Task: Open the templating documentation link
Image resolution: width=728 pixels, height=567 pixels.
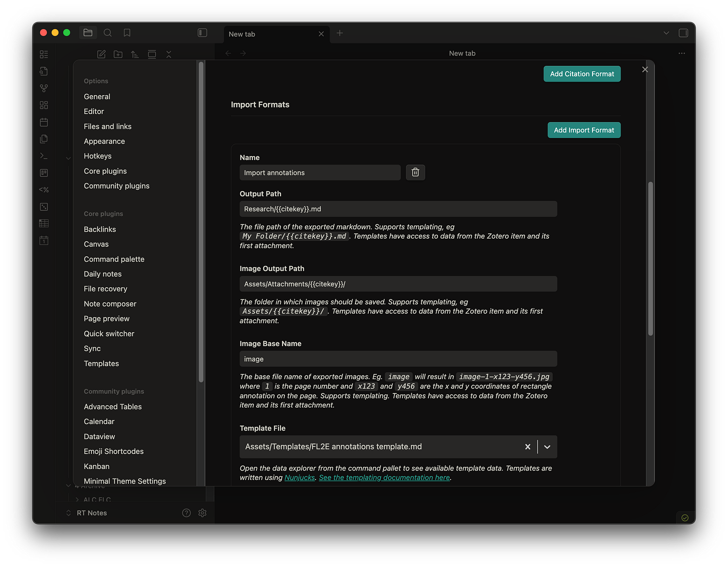Action: coord(384,477)
